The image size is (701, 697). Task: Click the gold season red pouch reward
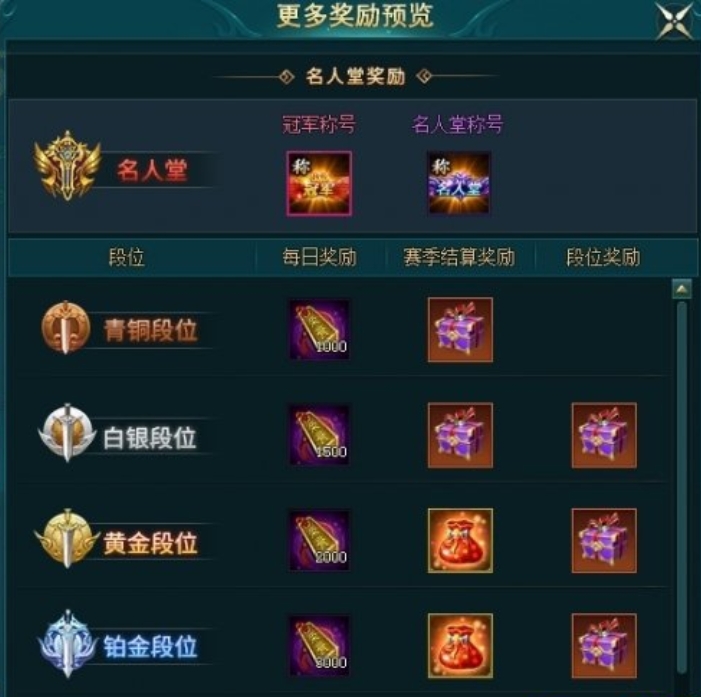point(460,541)
